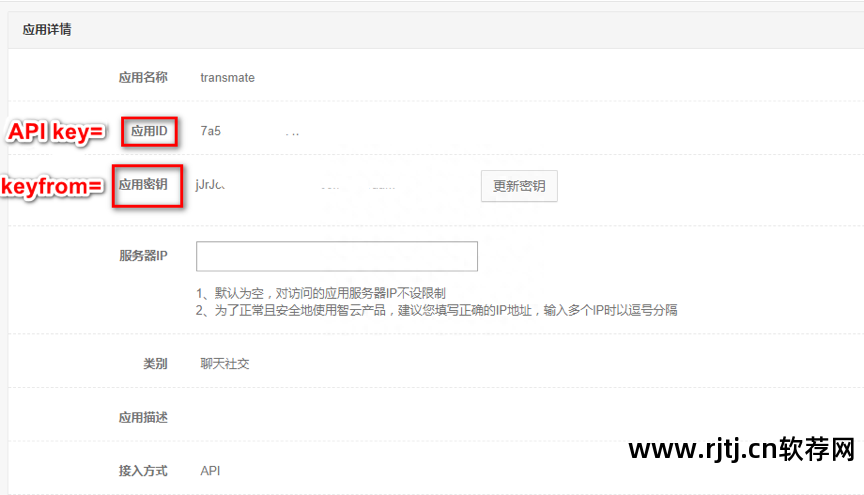Image resolution: width=864 pixels, height=495 pixels.
Task: Click the 聊天社交 category value
Action: pyautogui.click(x=225, y=364)
